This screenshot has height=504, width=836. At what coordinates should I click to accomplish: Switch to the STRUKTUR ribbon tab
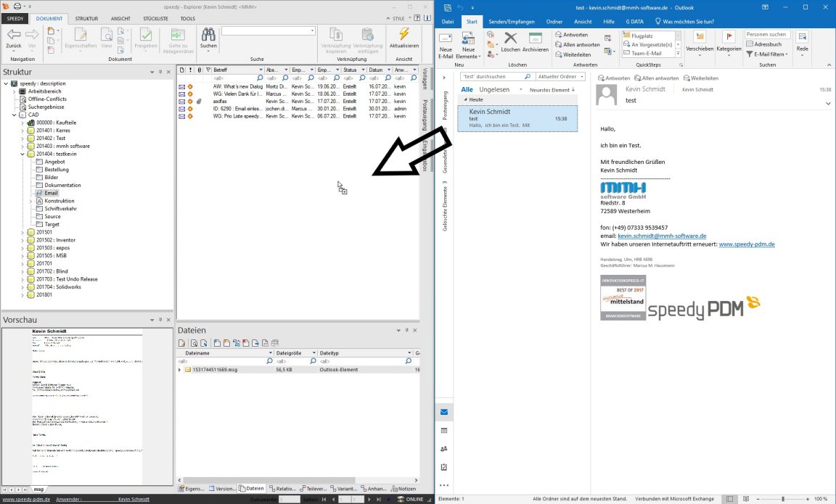click(x=86, y=18)
